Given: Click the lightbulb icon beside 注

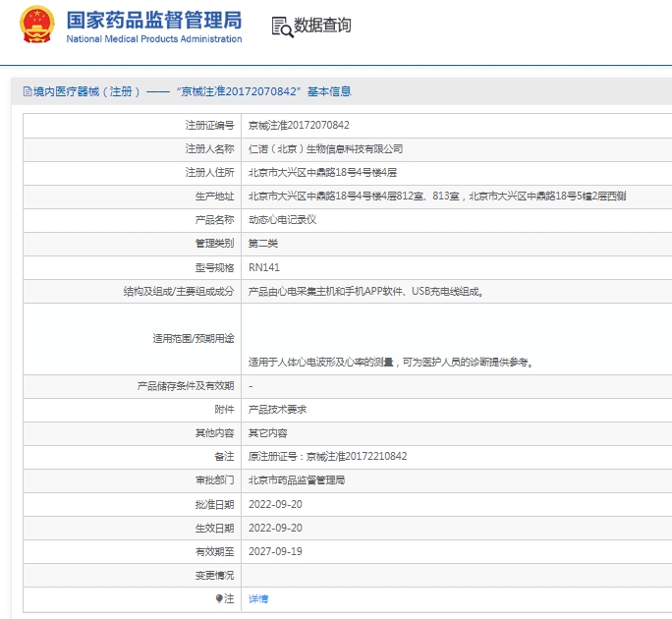Looking at the screenshot, I should point(219,598).
